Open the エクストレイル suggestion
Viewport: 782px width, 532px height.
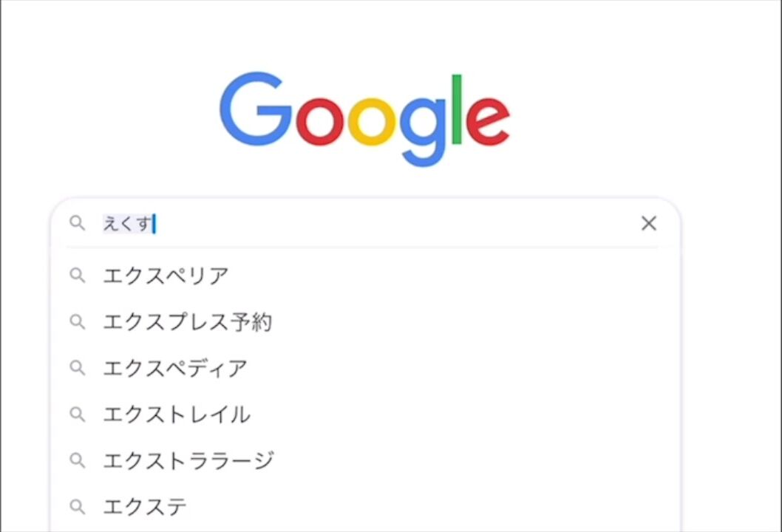(x=177, y=415)
